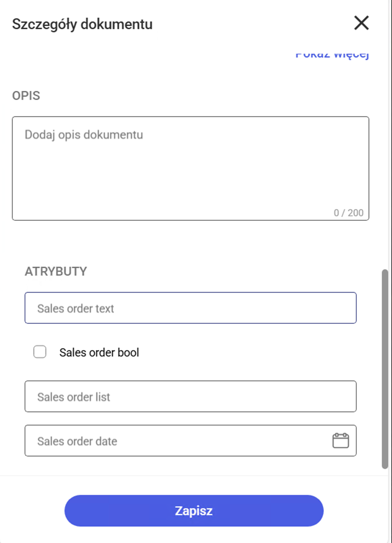Screen dimensions: 392x543
Task: Open the calendar picker icon
Action: point(340,440)
